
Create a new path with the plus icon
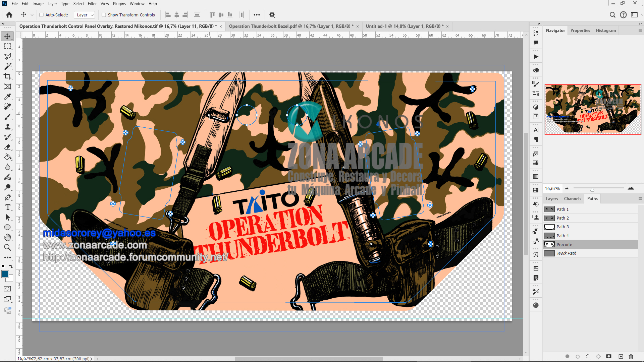tap(620, 357)
